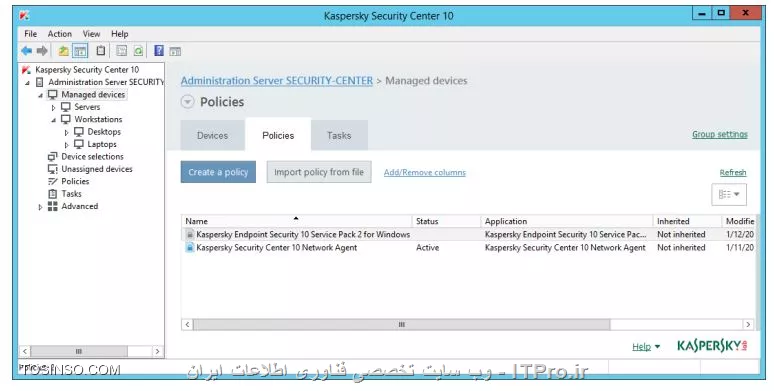774x391 pixels.
Task: Click the Create a policy button
Action: pyautogui.click(x=218, y=172)
